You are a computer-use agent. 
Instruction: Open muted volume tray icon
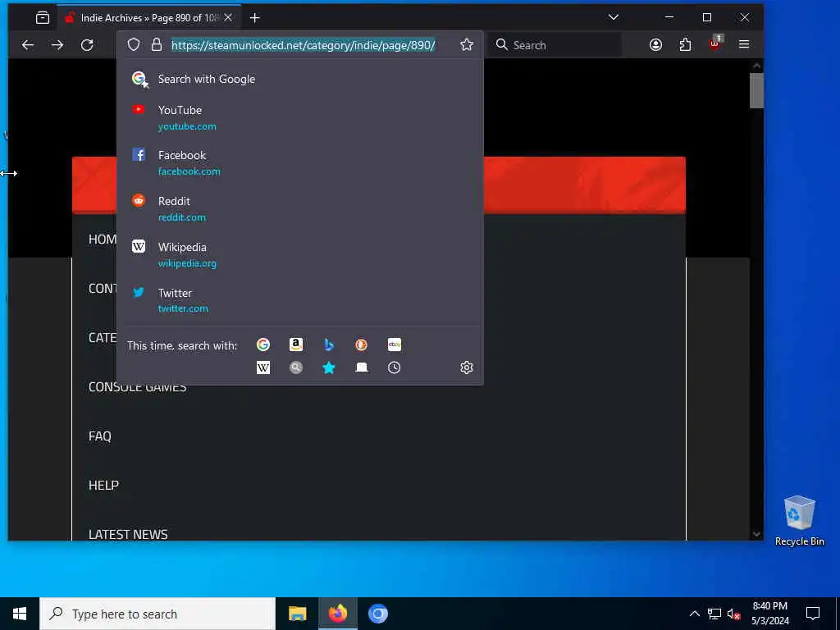733,614
